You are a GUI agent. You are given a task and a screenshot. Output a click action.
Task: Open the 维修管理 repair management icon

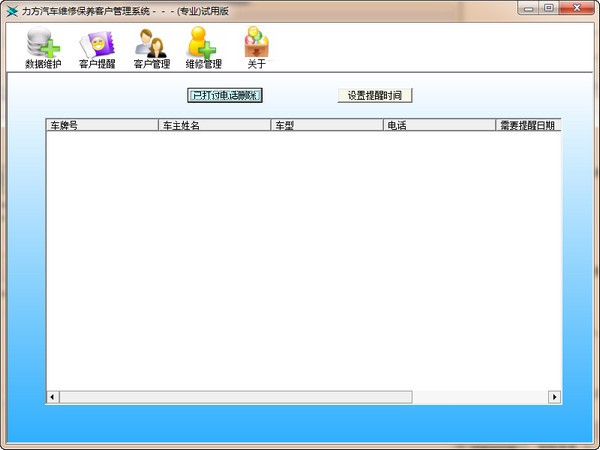pos(204,48)
